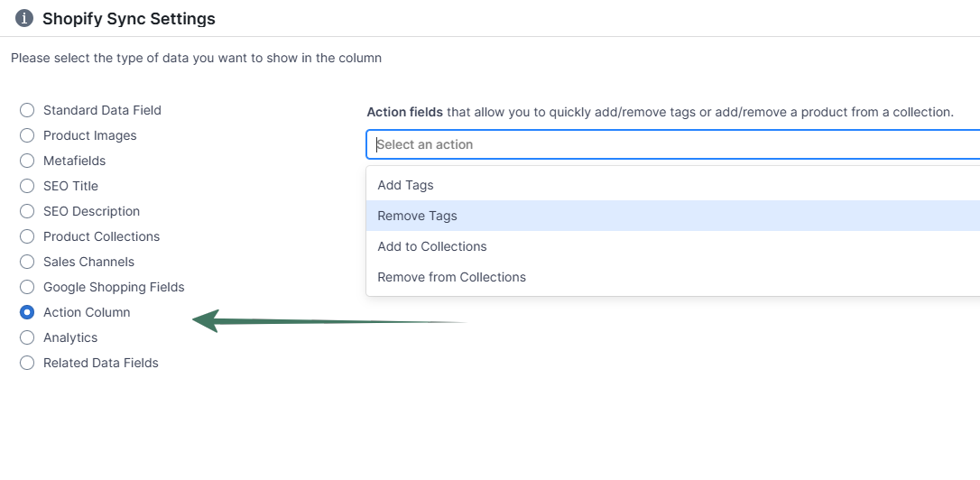The width and height of the screenshot is (980, 480).
Task: Pick the Google Shopping Fields radio option
Action: (27, 287)
